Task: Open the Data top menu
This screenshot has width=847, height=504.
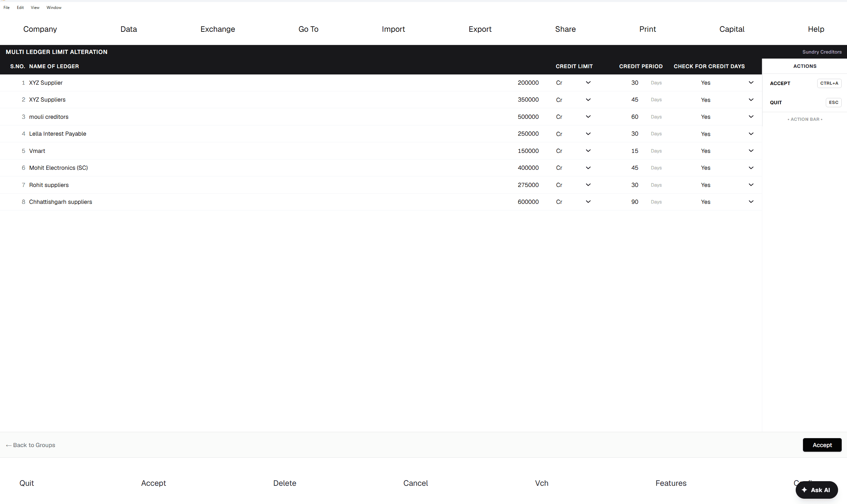Action: [129, 29]
